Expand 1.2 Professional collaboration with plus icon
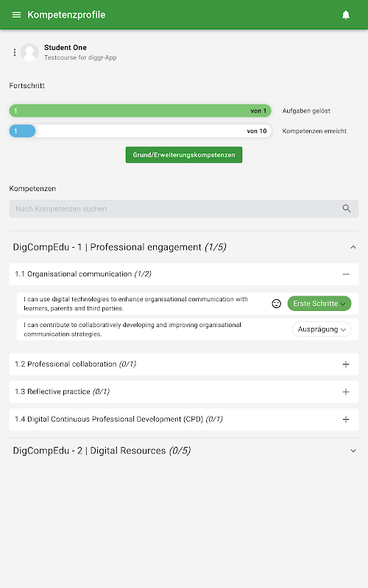368x588 pixels. click(346, 364)
